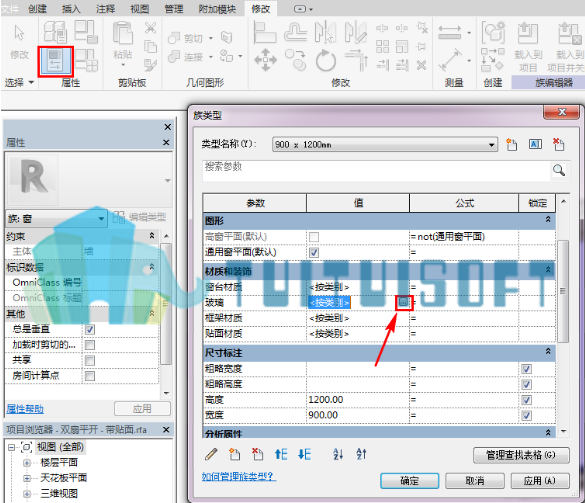Expand 楼层平面 tree node

tap(26, 463)
